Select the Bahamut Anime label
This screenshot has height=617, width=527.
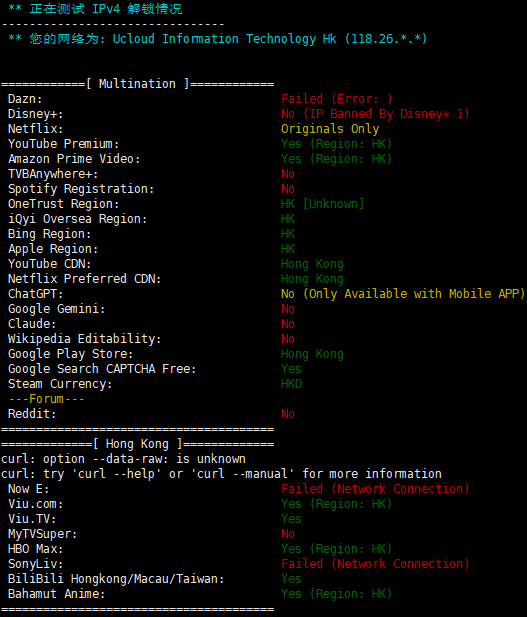pos(57,594)
